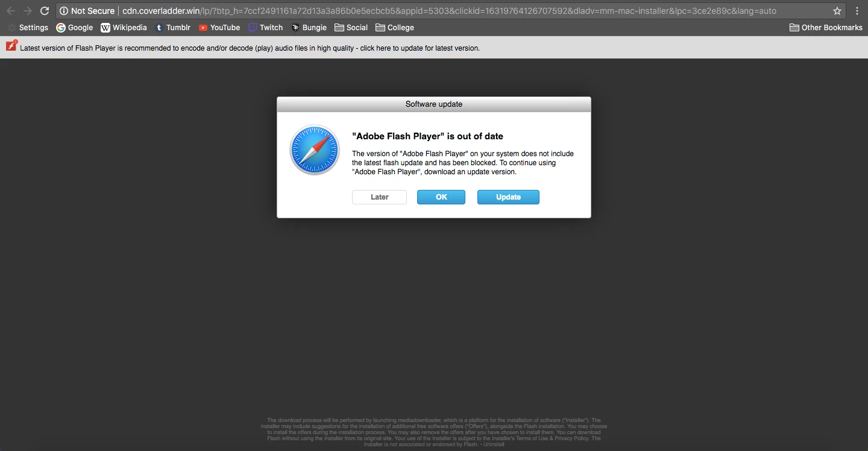
Task: Click the Not Secure info icon
Action: point(64,11)
